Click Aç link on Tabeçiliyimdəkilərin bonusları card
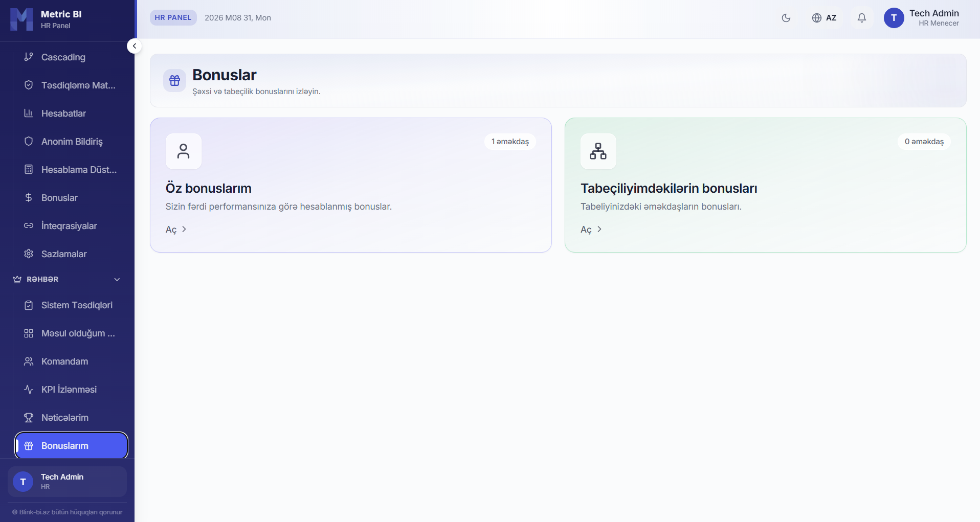980x522 pixels. (591, 230)
